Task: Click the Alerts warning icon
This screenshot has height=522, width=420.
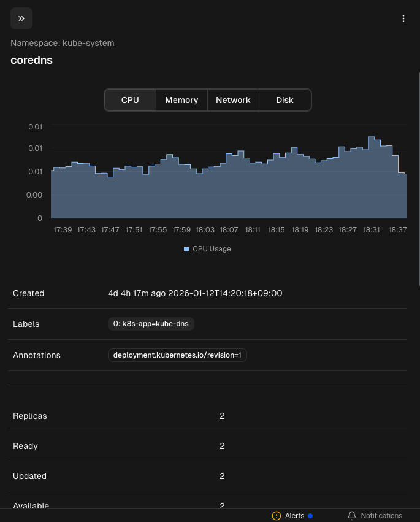Action: tap(277, 516)
